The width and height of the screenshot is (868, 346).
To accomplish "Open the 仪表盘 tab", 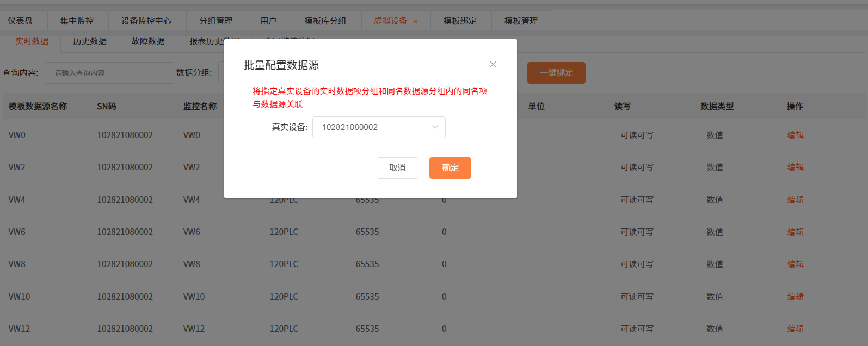I will click(x=20, y=21).
